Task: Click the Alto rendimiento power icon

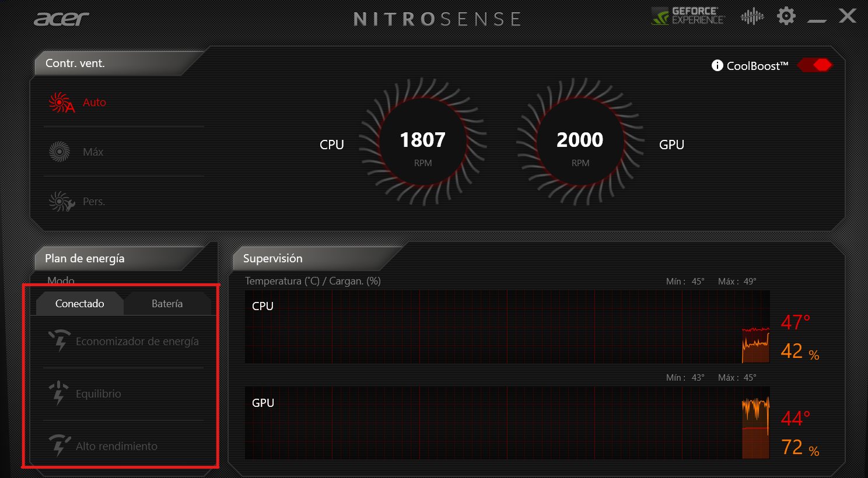Action: click(x=59, y=445)
